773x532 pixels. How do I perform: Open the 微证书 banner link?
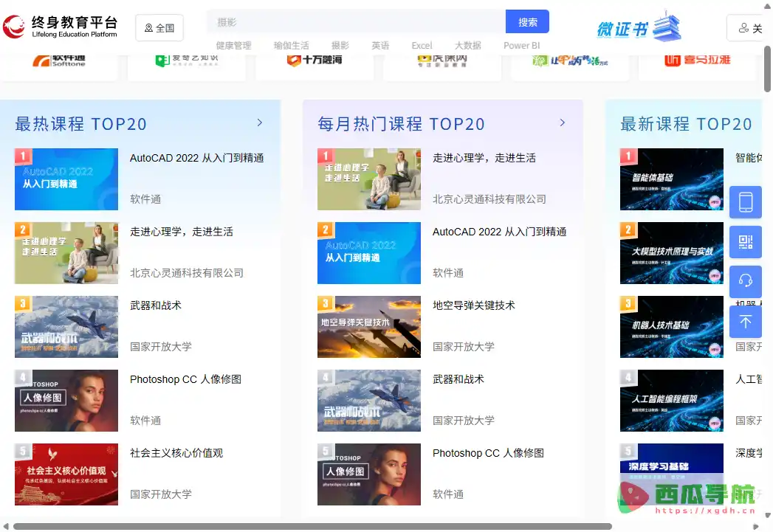(639, 27)
